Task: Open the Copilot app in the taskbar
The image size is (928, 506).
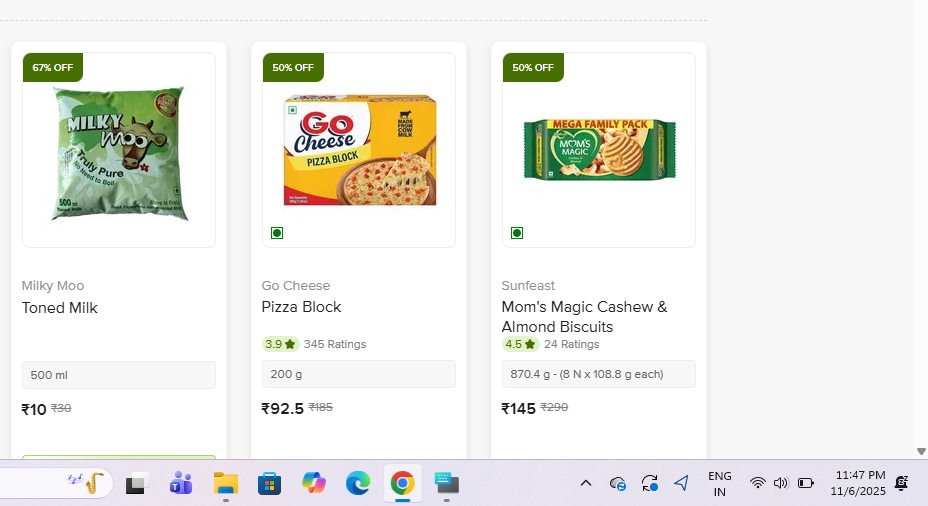Action: click(314, 484)
